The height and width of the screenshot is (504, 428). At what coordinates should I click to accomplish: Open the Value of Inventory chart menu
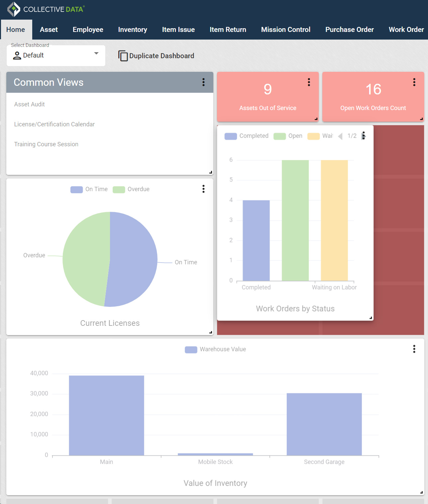414,349
